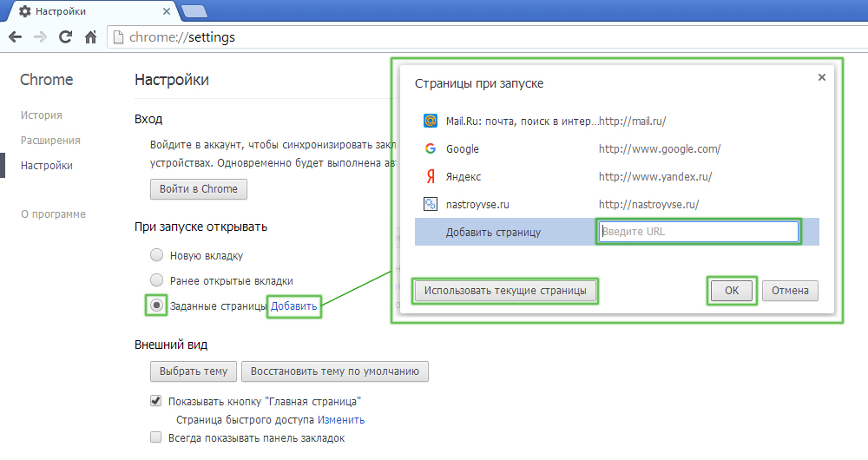Click the browser forward arrow
The width and height of the screenshot is (868, 460).
click(x=41, y=37)
